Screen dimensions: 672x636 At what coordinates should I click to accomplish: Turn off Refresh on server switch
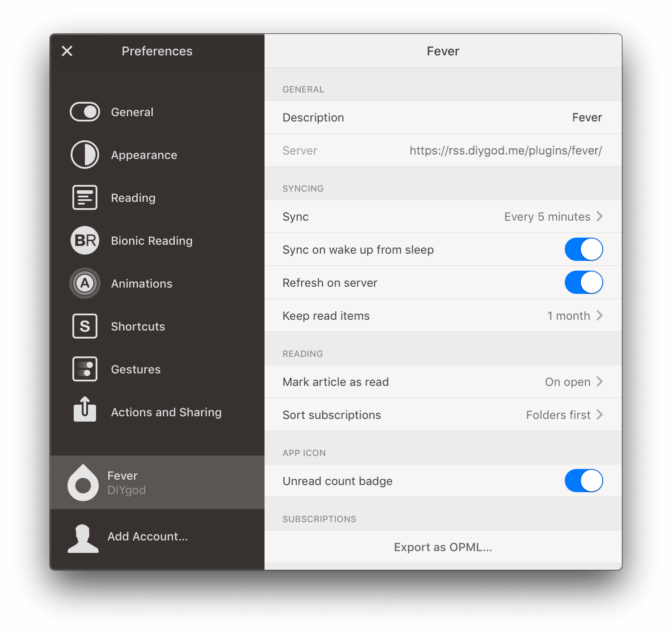coord(584,282)
